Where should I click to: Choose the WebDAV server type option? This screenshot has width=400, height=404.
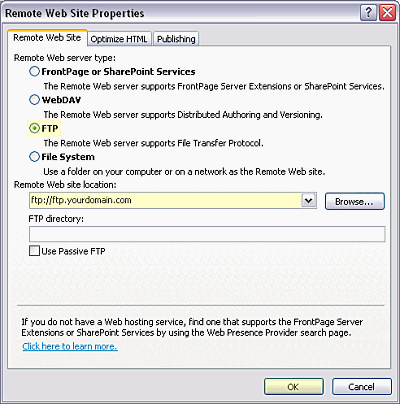click(x=34, y=100)
